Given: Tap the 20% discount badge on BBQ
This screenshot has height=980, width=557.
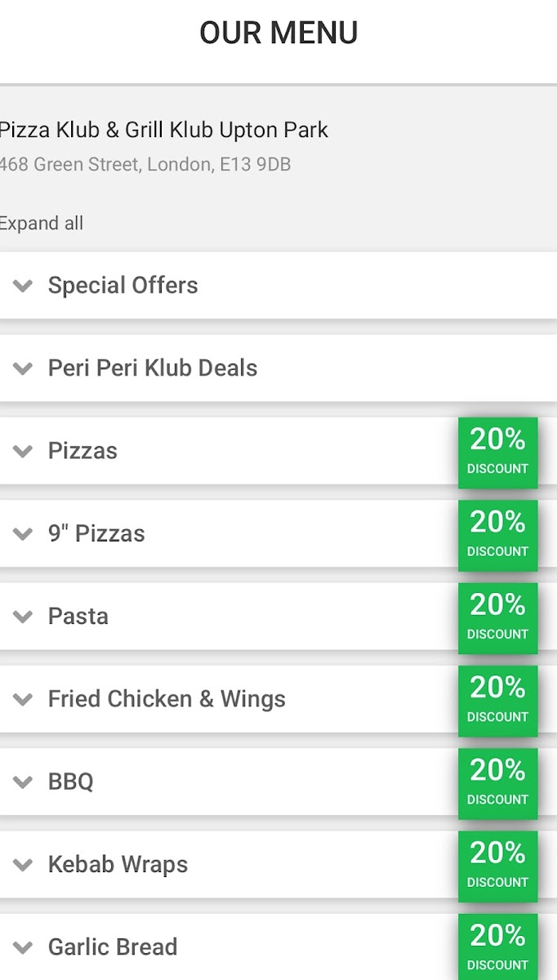Looking at the screenshot, I should point(497,783).
